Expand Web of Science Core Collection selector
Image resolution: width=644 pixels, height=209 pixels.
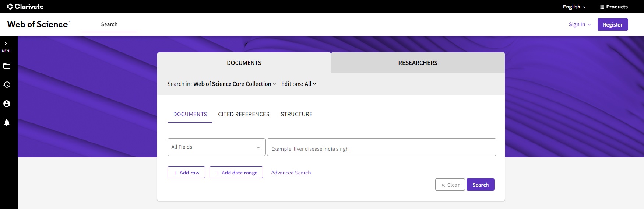(x=235, y=84)
